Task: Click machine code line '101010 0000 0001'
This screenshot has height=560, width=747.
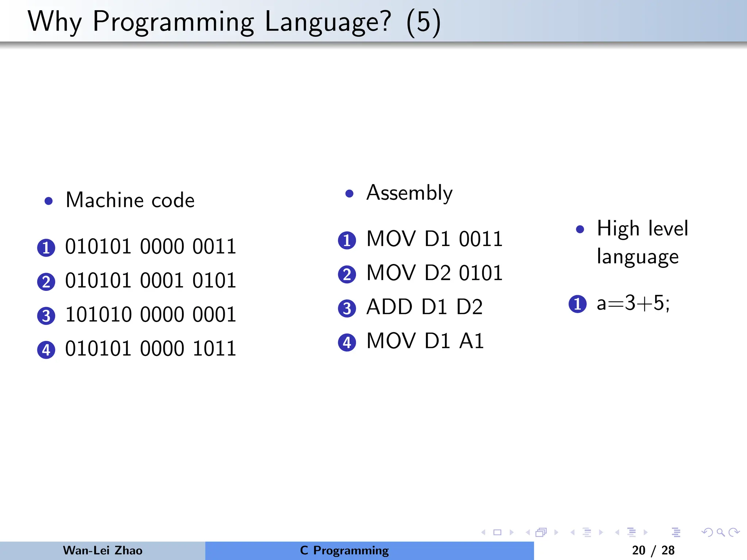Action: 151,314
